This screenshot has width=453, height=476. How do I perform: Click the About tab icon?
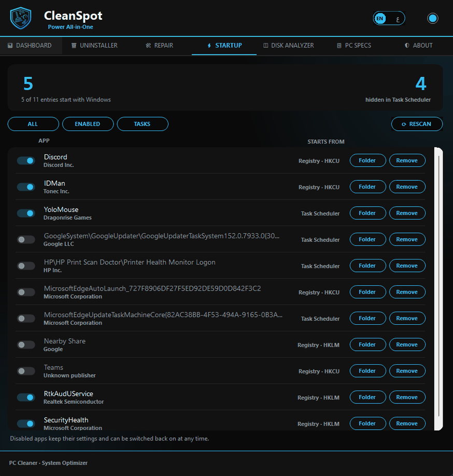pos(407,46)
